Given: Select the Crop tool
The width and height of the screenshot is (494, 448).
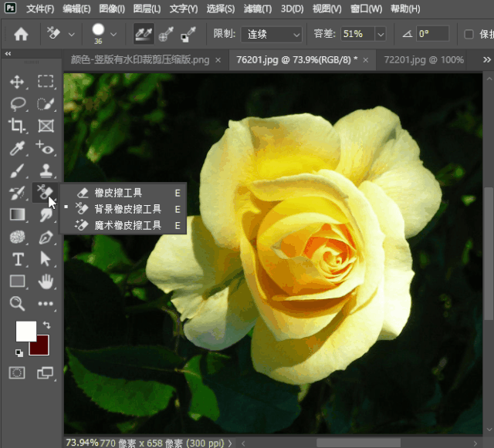Looking at the screenshot, I should point(17,126).
